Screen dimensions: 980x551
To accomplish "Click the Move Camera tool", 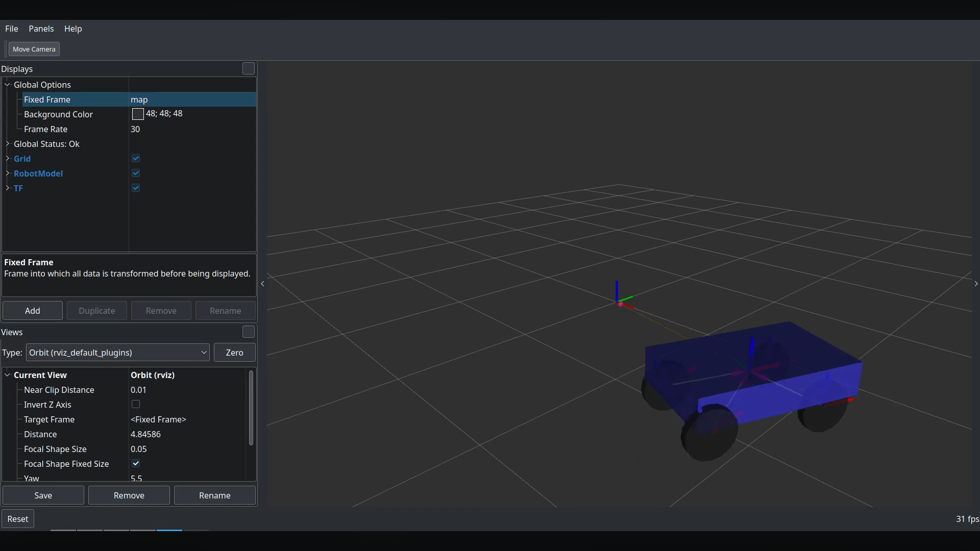I will pyautogui.click(x=34, y=49).
